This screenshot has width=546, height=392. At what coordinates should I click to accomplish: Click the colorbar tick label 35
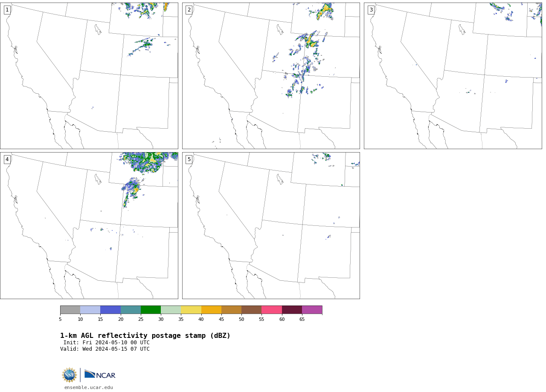coord(181,319)
